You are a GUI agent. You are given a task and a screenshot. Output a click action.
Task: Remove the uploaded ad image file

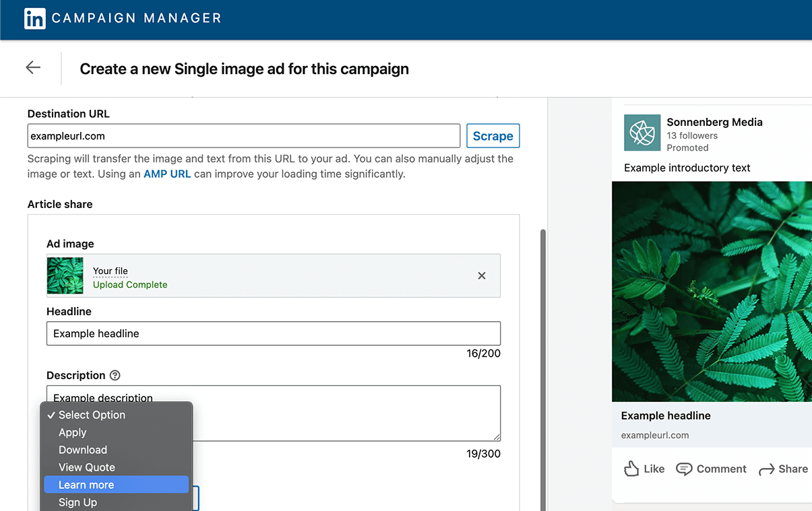coord(482,275)
